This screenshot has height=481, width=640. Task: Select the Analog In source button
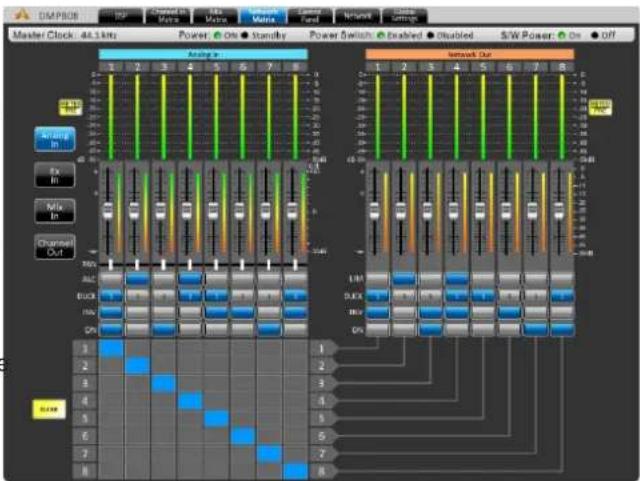click(55, 139)
